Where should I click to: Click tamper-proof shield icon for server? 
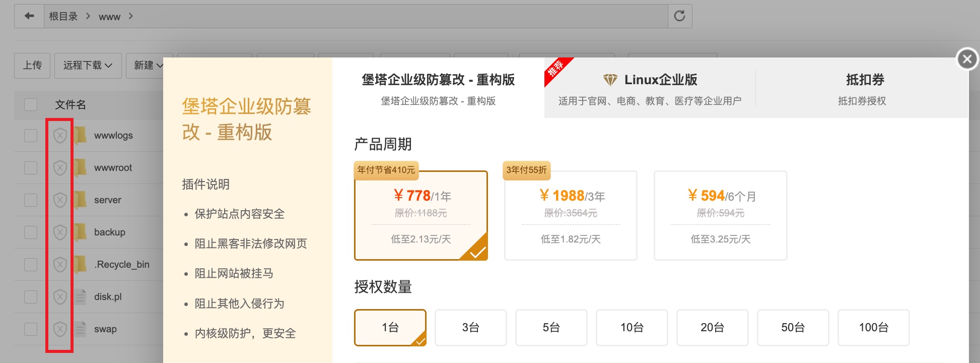60,200
